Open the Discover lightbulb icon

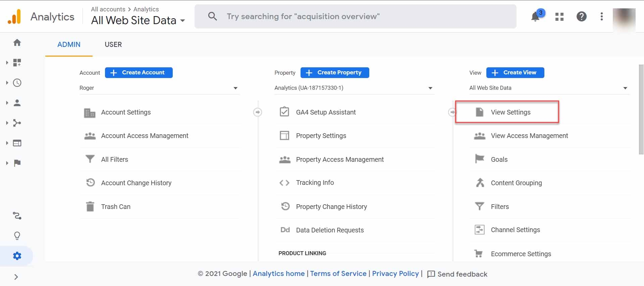(x=17, y=236)
